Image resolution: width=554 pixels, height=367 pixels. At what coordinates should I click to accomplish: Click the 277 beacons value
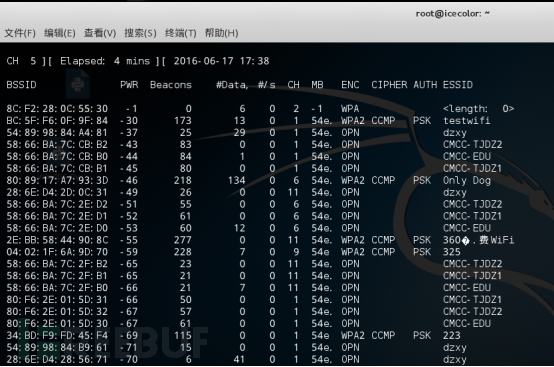183,240
